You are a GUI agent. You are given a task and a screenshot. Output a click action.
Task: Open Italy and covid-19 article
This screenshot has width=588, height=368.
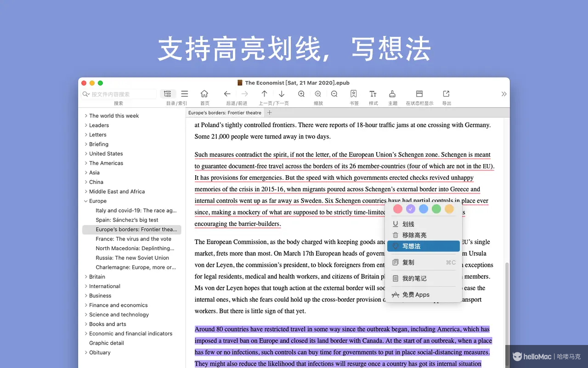[136, 211]
